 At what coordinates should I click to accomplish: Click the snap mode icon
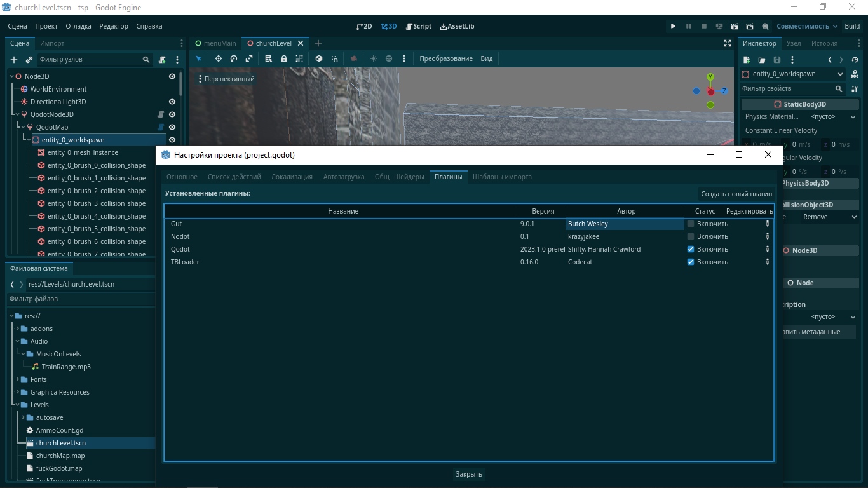pyautogui.click(x=334, y=58)
